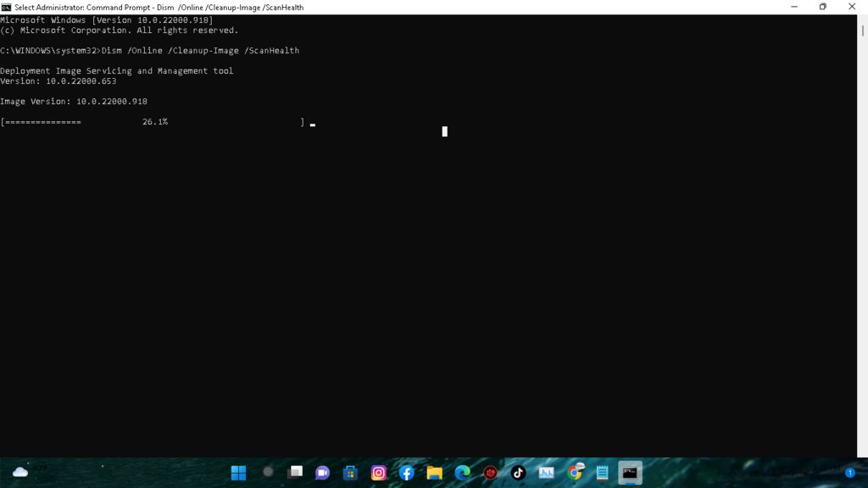Screen dimensions: 868x488
Task: Click the 'Version: 10.0.22000.653' line
Action: click(x=58, y=80)
